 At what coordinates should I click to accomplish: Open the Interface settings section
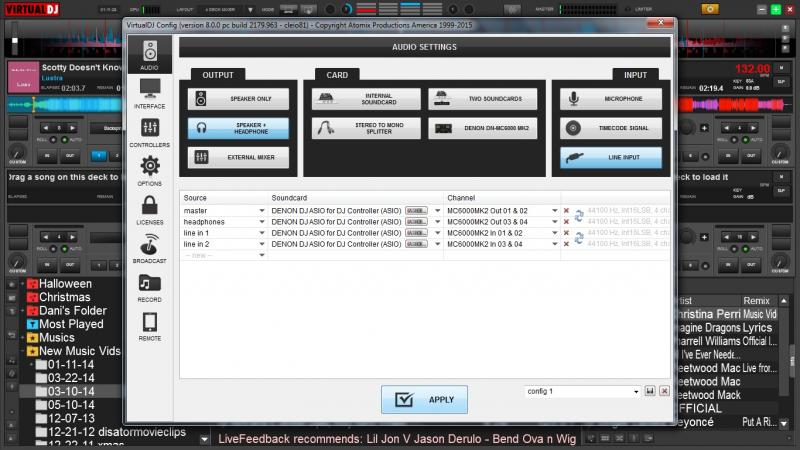tap(149, 93)
